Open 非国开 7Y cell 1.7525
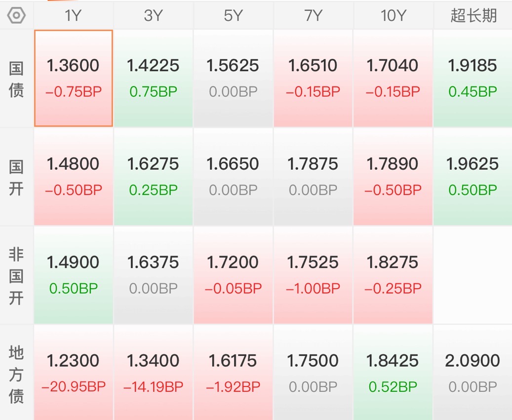 313,275
